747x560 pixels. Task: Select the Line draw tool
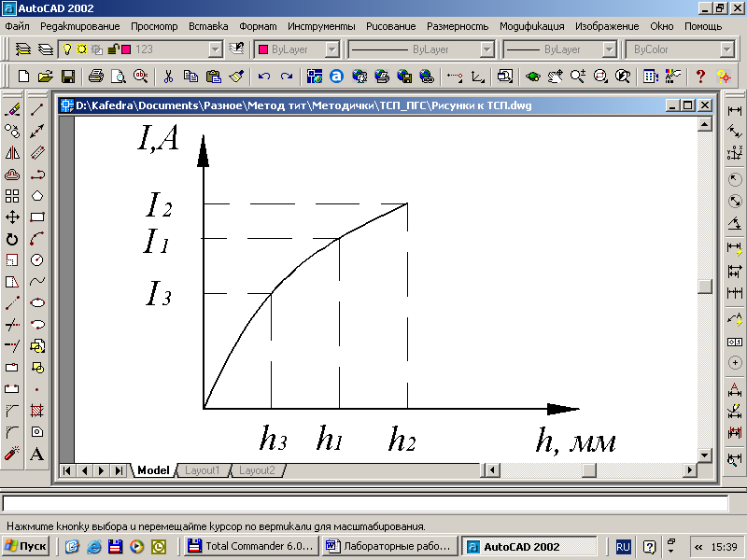37,110
